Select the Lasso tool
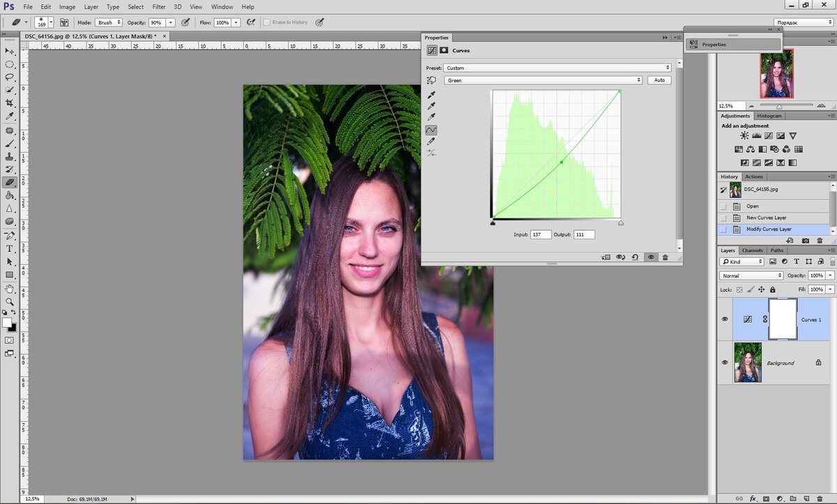Viewport: 837px width, 504px height. click(10, 77)
